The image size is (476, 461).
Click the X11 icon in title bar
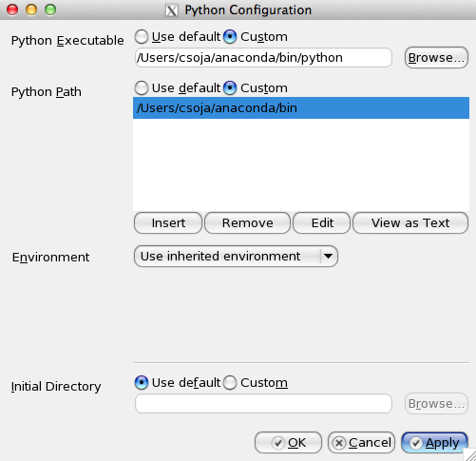(x=172, y=10)
